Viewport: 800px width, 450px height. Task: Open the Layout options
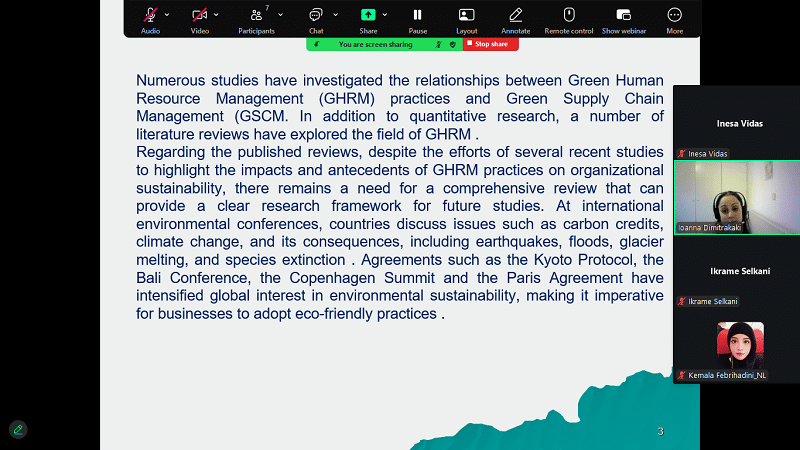(466, 16)
